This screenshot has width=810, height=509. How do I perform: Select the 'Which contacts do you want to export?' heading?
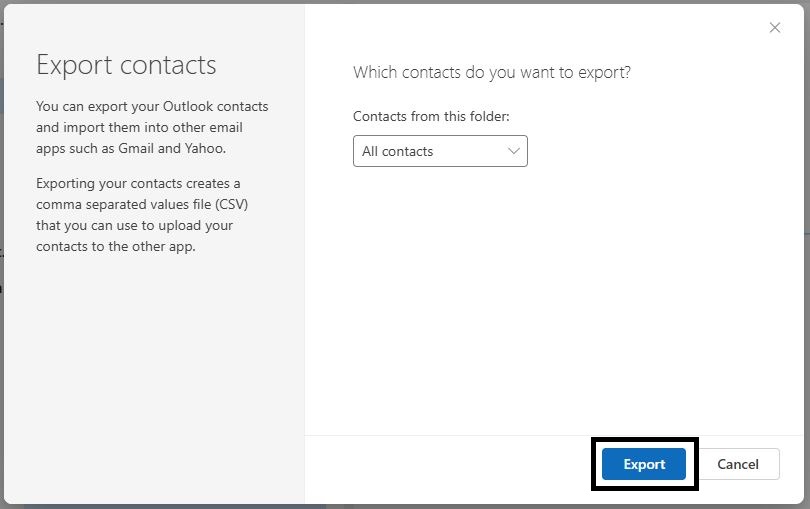click(492, 72)
